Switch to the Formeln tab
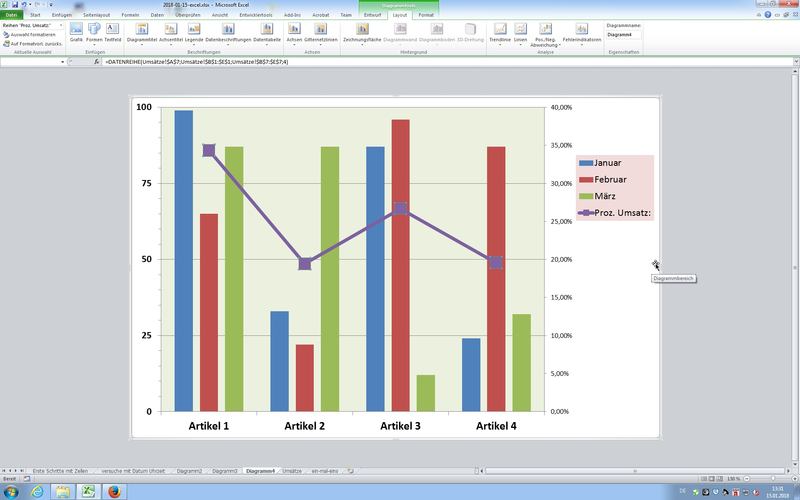This screenshot has height=500, width=800. click(x=130, y=15)
